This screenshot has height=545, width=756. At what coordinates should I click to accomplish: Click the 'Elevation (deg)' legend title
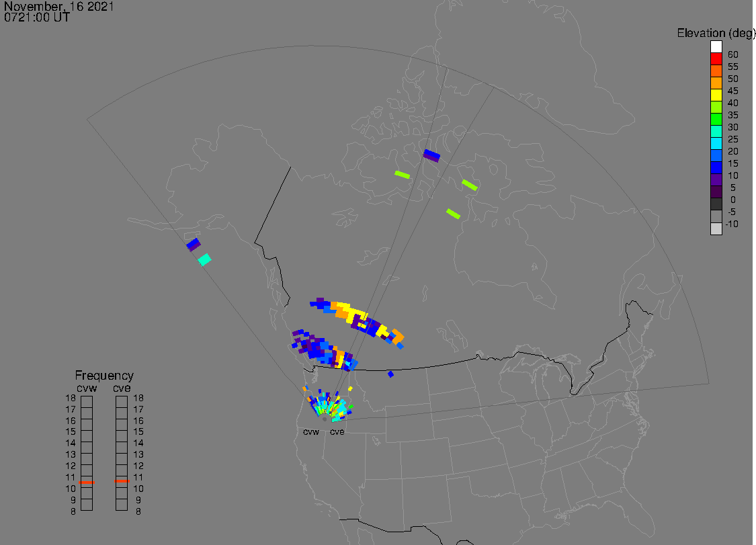point(716,33)
